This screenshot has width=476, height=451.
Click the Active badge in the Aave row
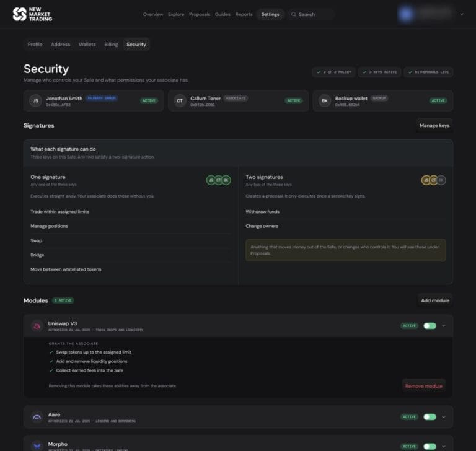(409, 417)
